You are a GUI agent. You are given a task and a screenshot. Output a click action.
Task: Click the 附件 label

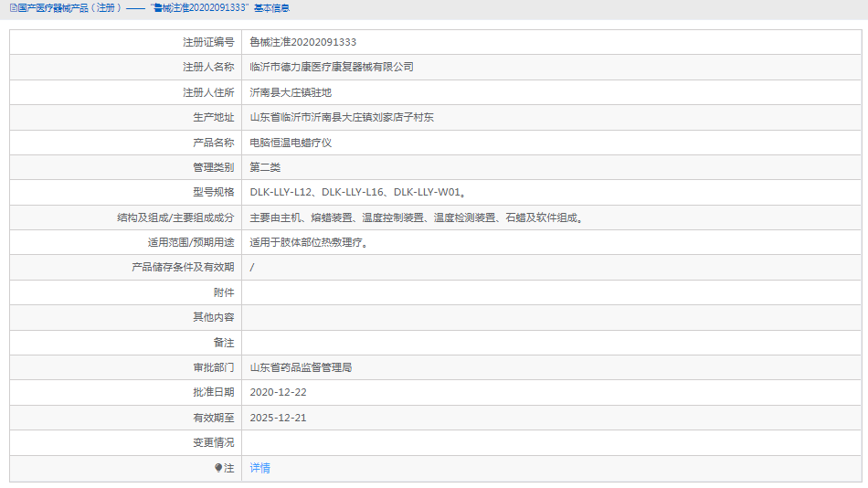click(224, 292)
